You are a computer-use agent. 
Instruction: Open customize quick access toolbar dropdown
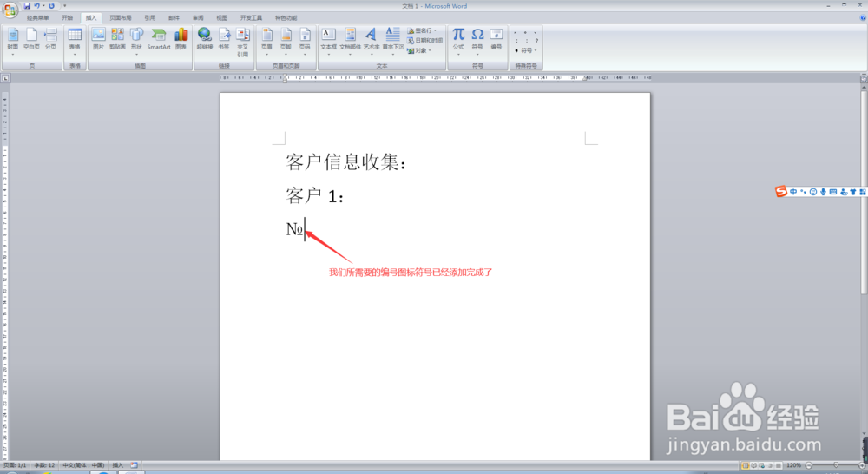pyautogui.click(x=65, y=6)
